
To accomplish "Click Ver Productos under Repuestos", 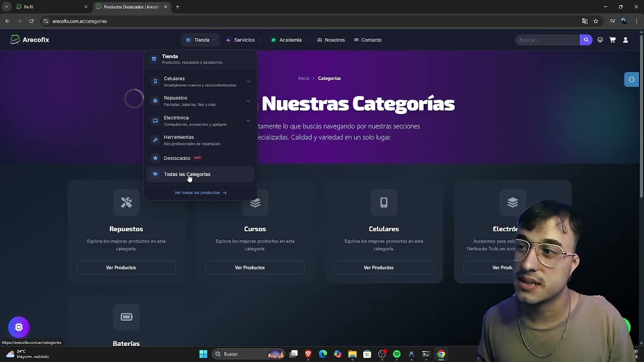I will 126,267.
